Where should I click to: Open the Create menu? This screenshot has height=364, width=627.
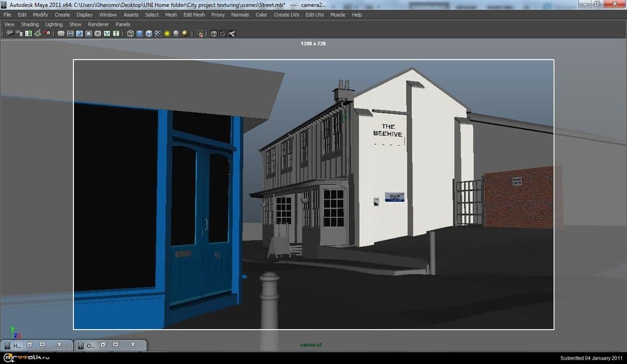point(62,15)
